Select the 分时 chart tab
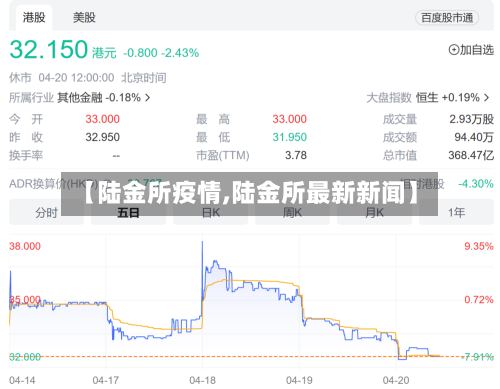 (46, 212)
